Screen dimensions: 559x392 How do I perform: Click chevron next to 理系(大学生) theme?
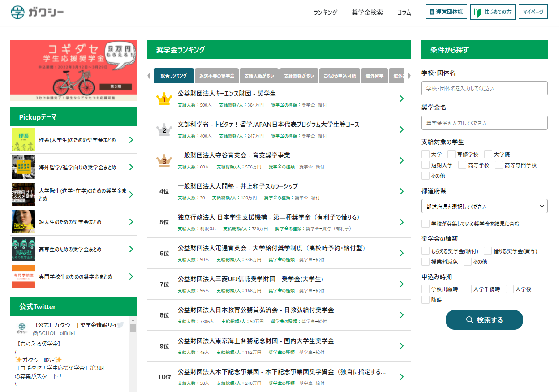point(131,140)
